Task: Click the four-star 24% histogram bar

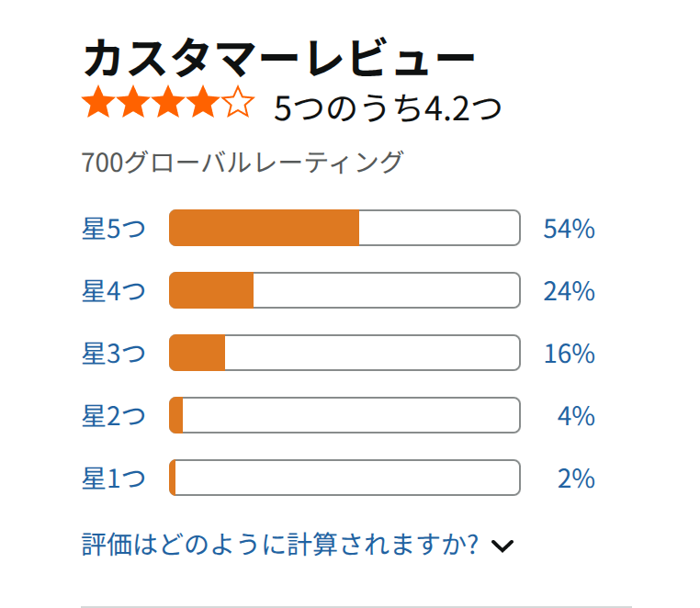Action: click(344, 290)
